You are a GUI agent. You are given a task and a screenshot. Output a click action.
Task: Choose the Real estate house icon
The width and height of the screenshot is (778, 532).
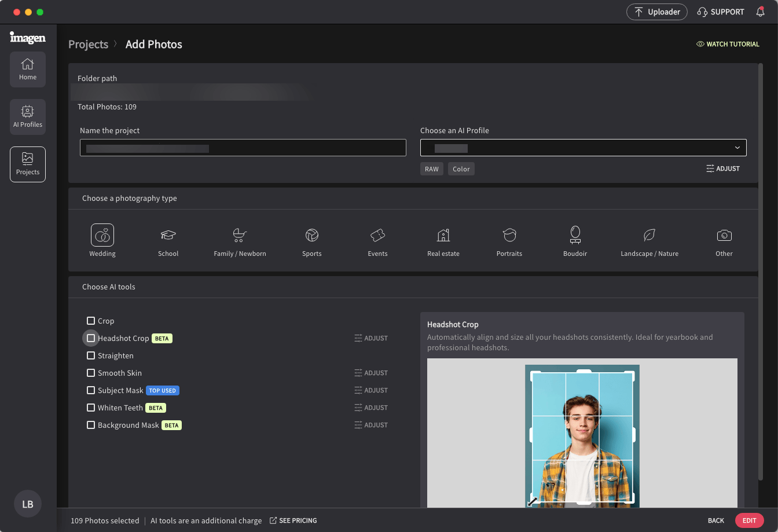click(x=443, y=235)
